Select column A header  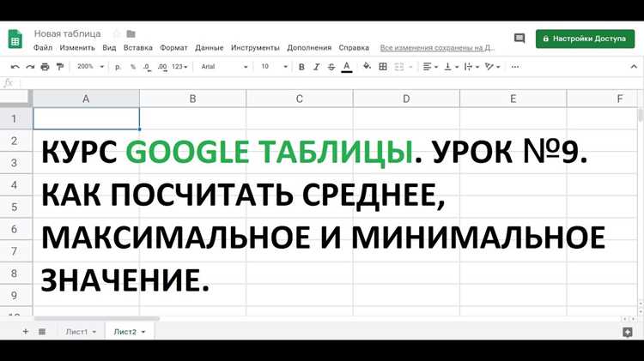pyautogui.click(x=86, y=99)
